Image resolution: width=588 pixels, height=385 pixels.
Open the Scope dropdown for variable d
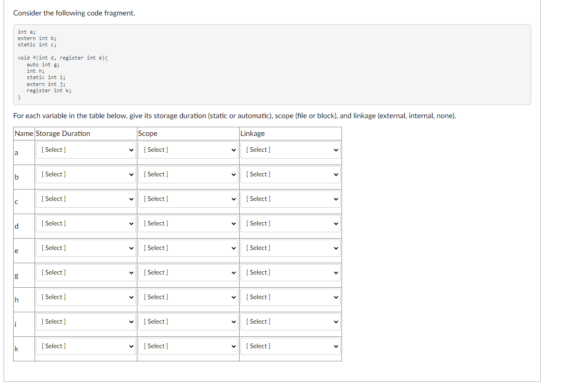tap(188, 223)
